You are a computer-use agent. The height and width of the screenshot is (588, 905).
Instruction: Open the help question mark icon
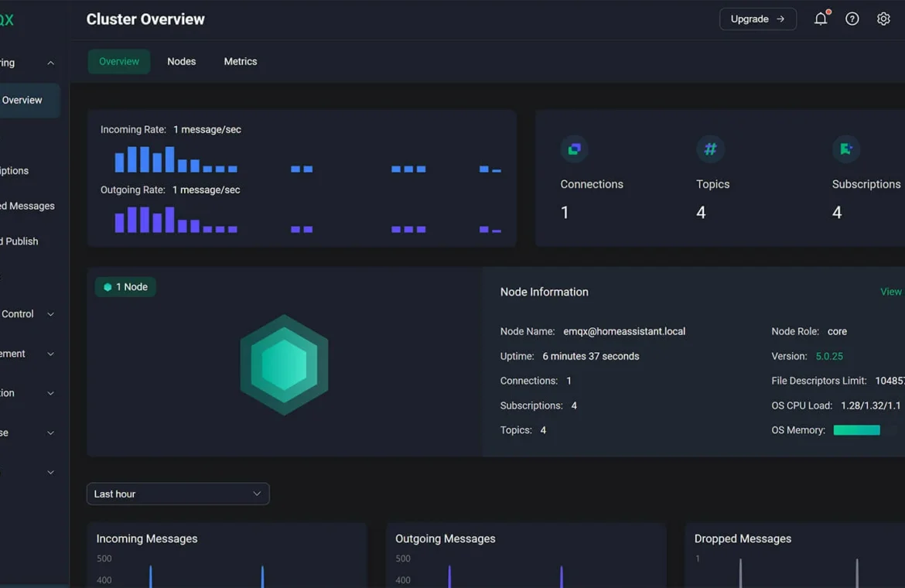click(852, 19)
